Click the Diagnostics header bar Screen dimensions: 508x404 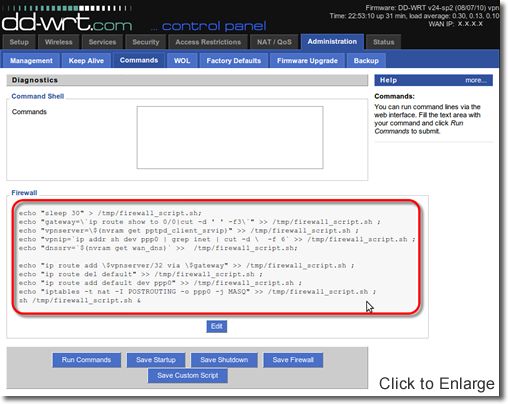(187, 80)
